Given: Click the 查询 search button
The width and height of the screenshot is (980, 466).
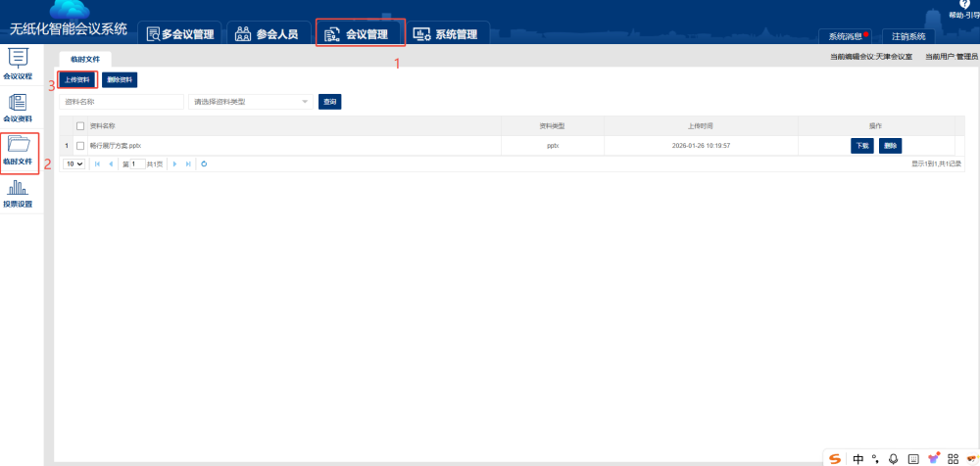Looking at the screenshot, I should click(330, 102).
